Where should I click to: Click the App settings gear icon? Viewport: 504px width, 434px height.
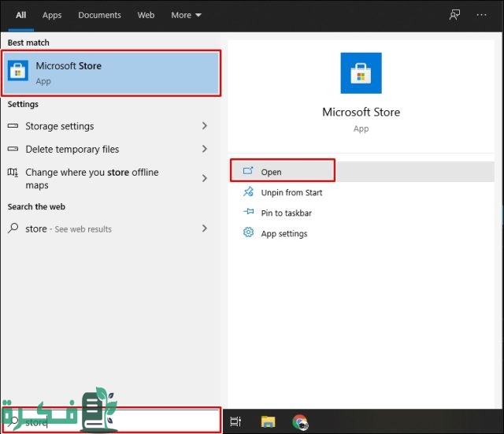coord(248,233)
